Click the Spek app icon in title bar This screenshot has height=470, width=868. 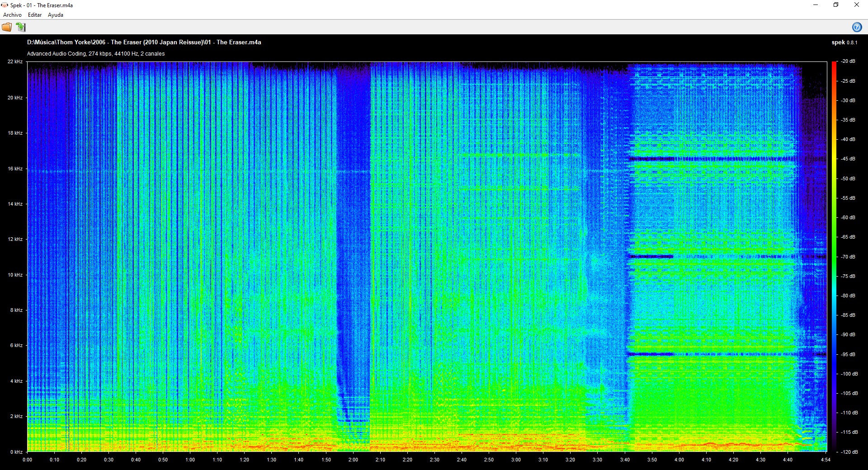pyautogui.click(x=5, y=5)
